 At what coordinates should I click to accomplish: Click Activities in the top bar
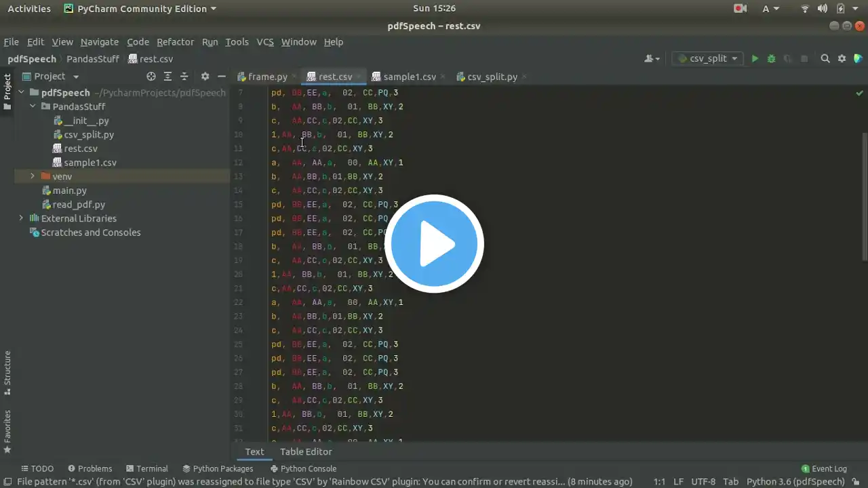pos(29,9)
